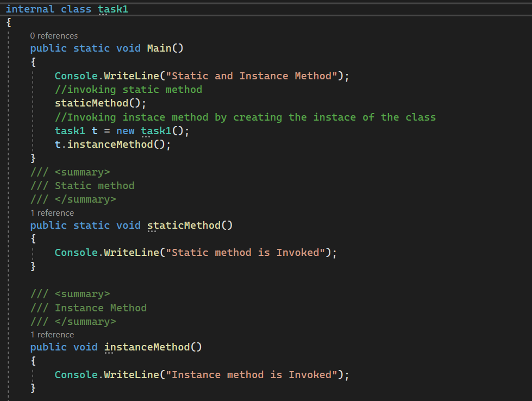The height and width of the screenshot is (401, 532).
Task: Click the opening brace under the class declaration
Action: (x=8, y=22)
